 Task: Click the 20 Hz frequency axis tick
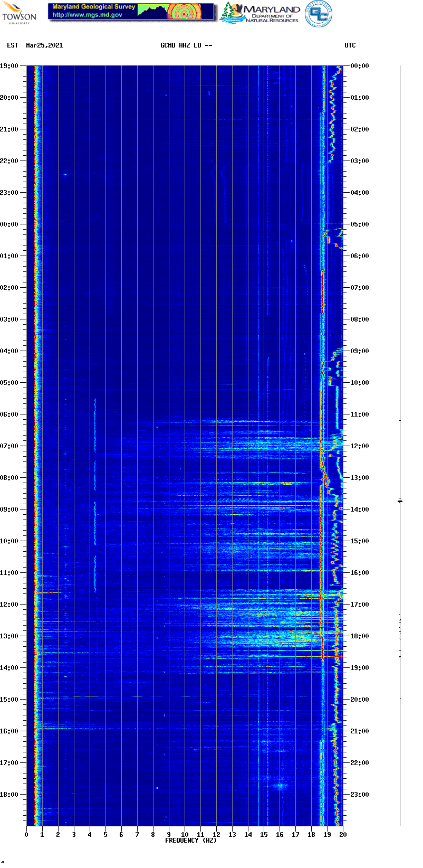pos(343,834)
